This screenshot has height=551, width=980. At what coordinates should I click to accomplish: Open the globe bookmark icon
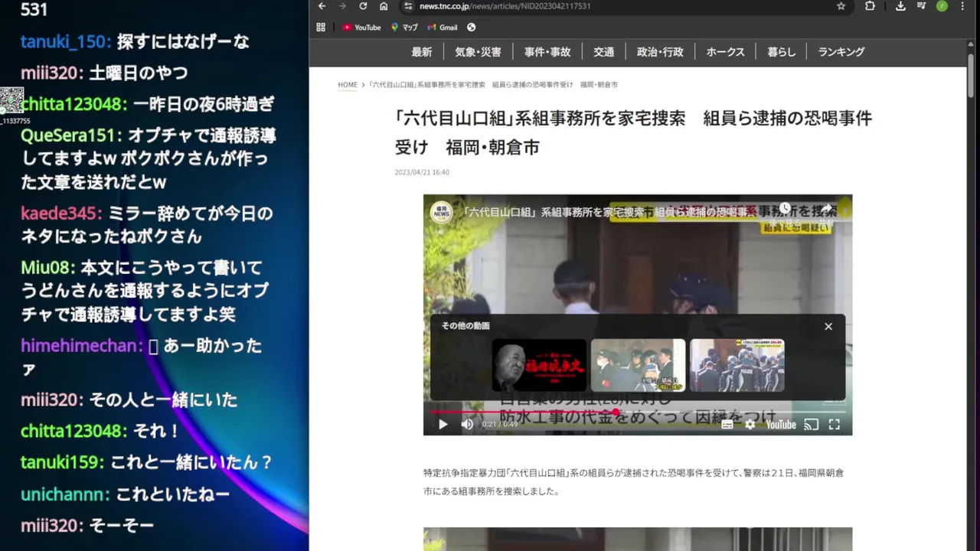click(471, 27)
